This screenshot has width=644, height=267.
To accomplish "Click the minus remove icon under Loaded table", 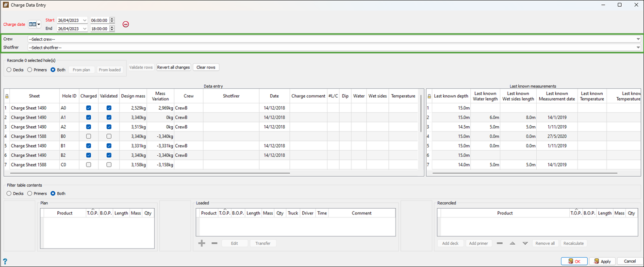I will (x=215, y=243).
